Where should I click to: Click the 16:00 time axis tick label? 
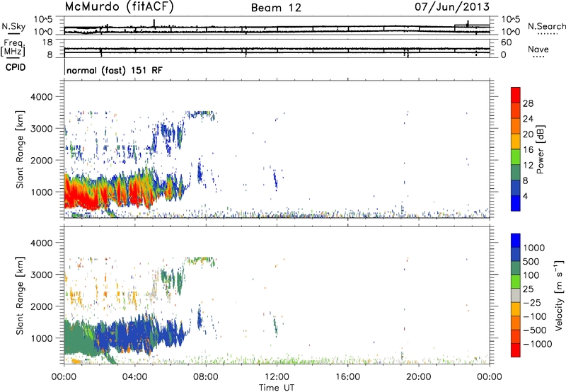pos(347,377)
